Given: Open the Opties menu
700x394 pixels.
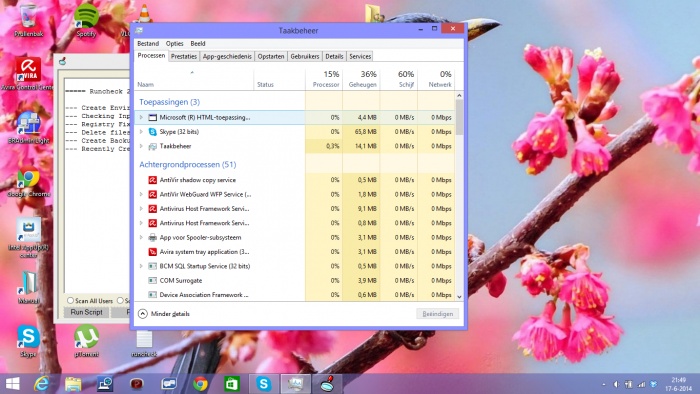Looking at the screenshot, I should pyautogui.click(x=175, y=43).
